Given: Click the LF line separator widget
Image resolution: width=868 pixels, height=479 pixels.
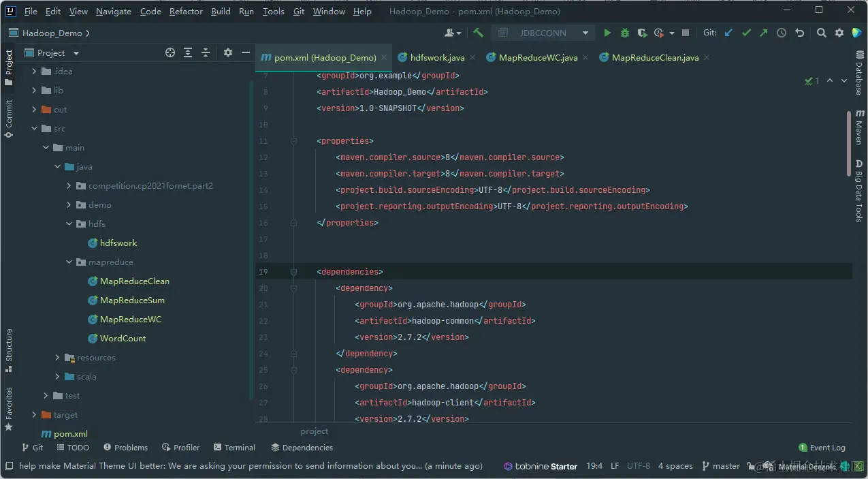Looking at the screenshot, I should pos(615,466).
